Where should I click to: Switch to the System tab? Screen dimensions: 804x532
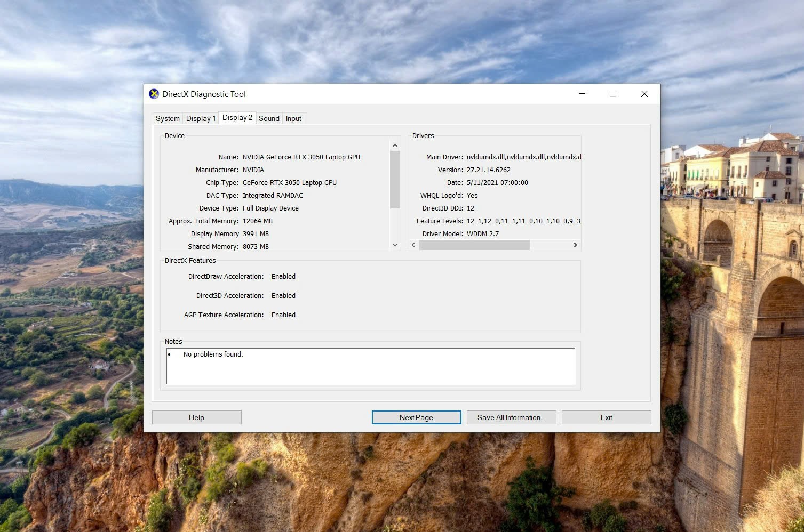(x=168, y=118)
